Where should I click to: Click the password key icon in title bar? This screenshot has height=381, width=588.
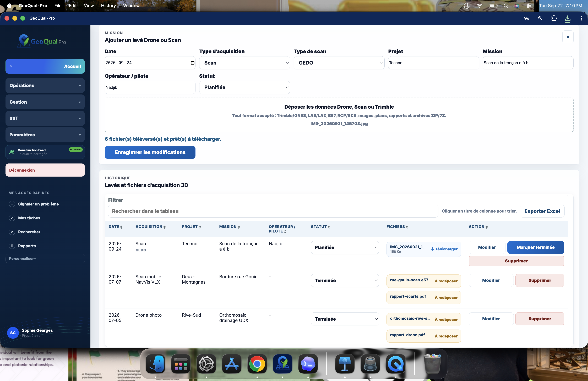click(x=526, y=18)
